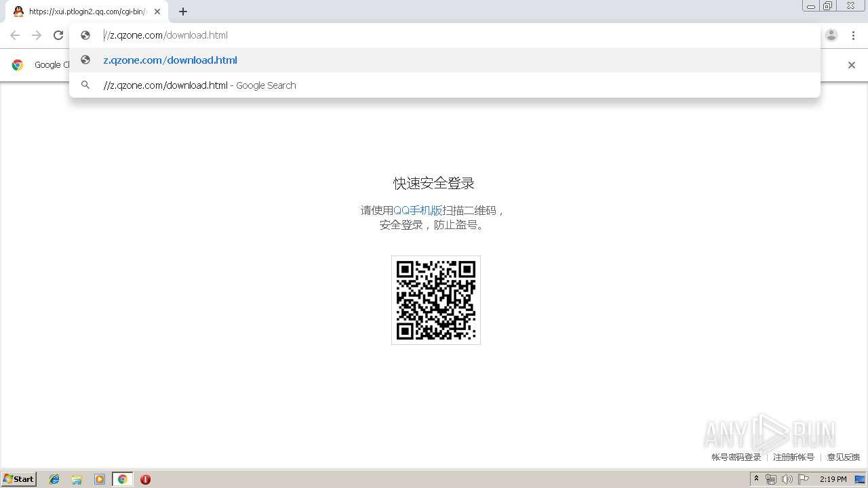Dismiss the Google Chrome info bar

pyautogui.click(x=852, y=65)
